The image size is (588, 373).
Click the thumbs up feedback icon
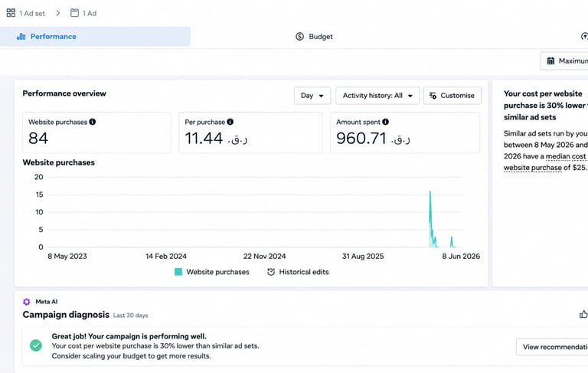[583, 315]
